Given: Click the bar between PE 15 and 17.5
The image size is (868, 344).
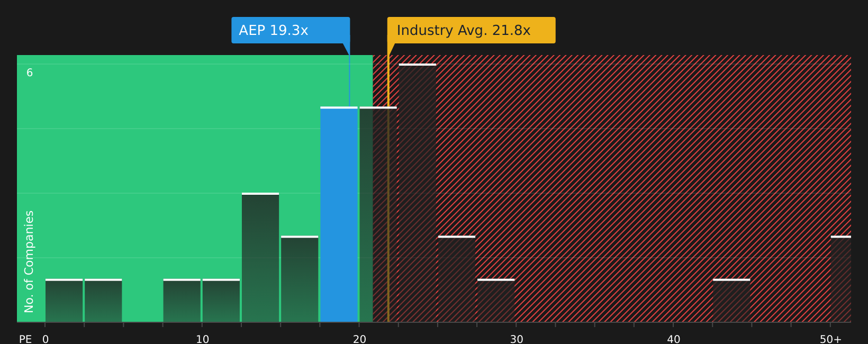Looking at the screenshot, I should point(300,279).
